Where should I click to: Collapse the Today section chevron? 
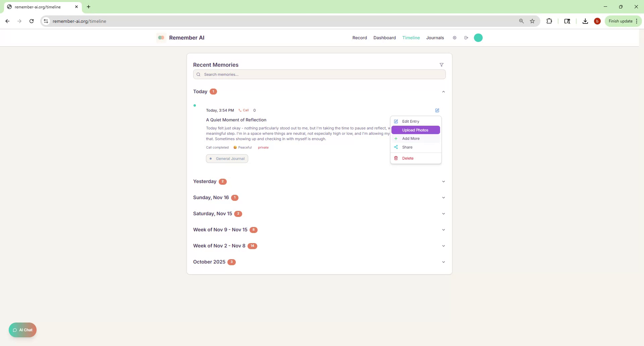[x=443, y=92]
